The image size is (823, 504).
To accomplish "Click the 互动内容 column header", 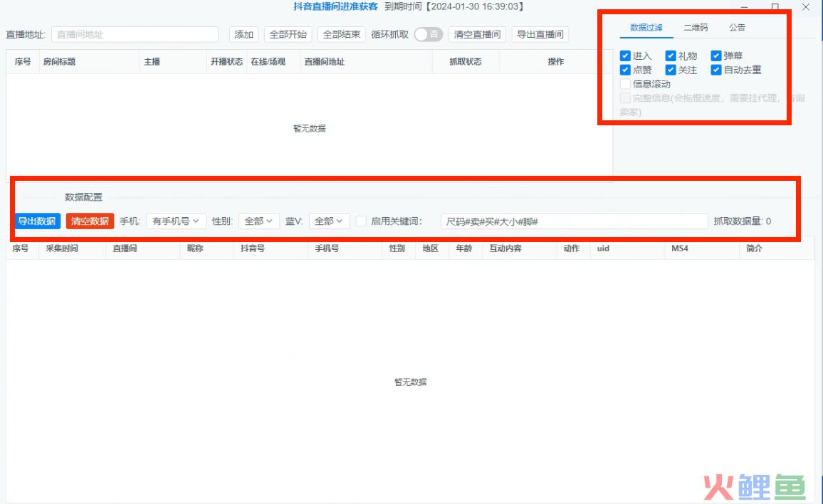I will click(505, 248).
